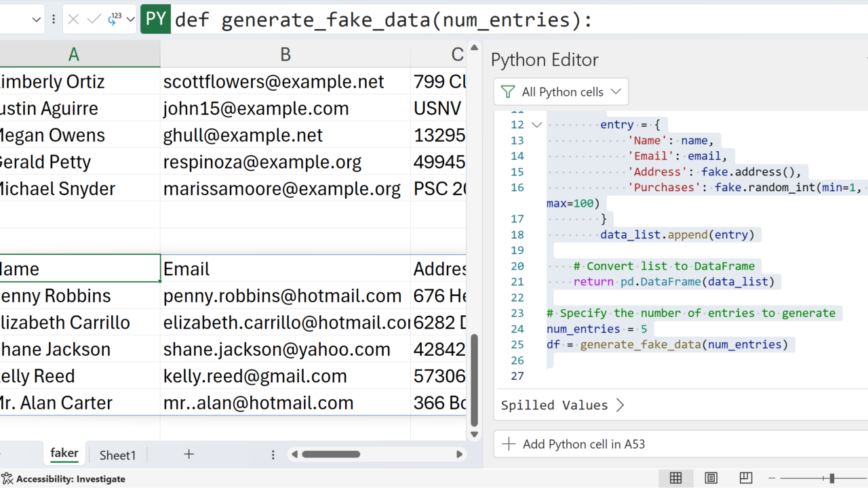Click the zoom slider handle

(x=831, y=479)
